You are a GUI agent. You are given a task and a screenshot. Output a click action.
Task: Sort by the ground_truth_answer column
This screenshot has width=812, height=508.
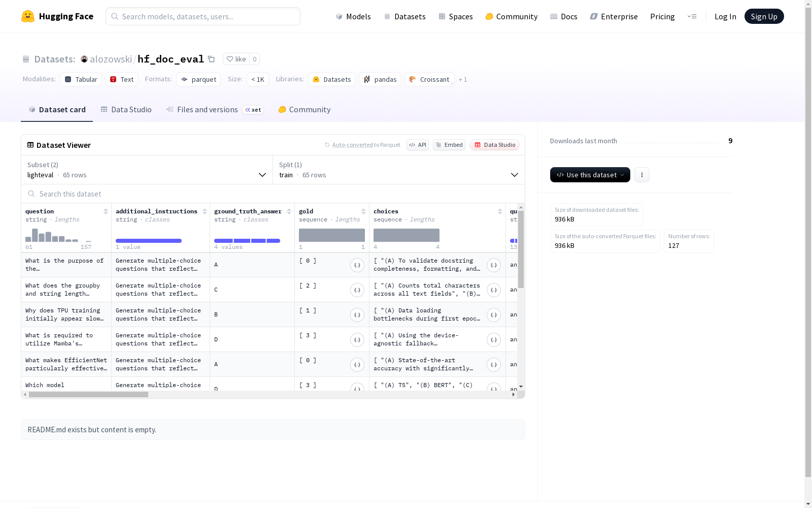tap(289, 211)
